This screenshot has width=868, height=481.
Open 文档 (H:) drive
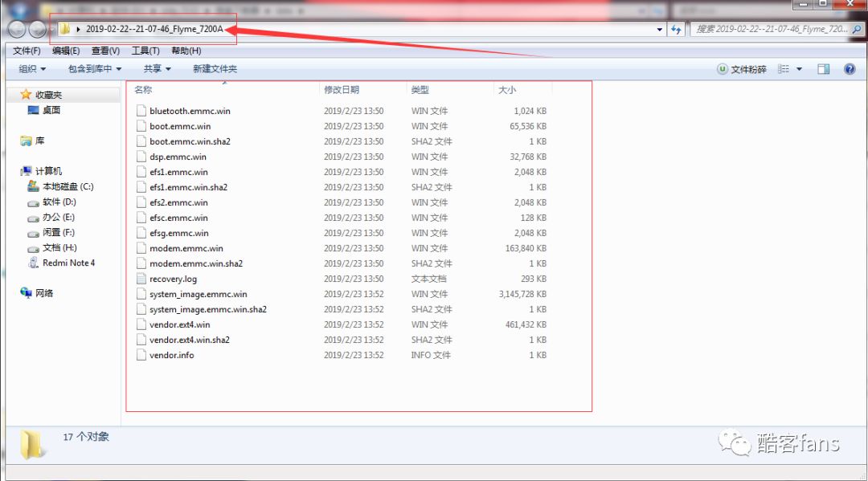click(59, 247)
